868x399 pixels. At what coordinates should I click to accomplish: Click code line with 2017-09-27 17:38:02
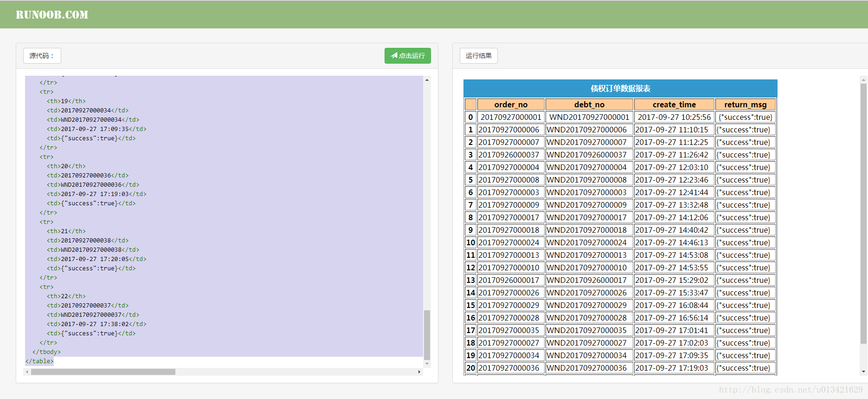pyautogui.click(x=96, y=324)
